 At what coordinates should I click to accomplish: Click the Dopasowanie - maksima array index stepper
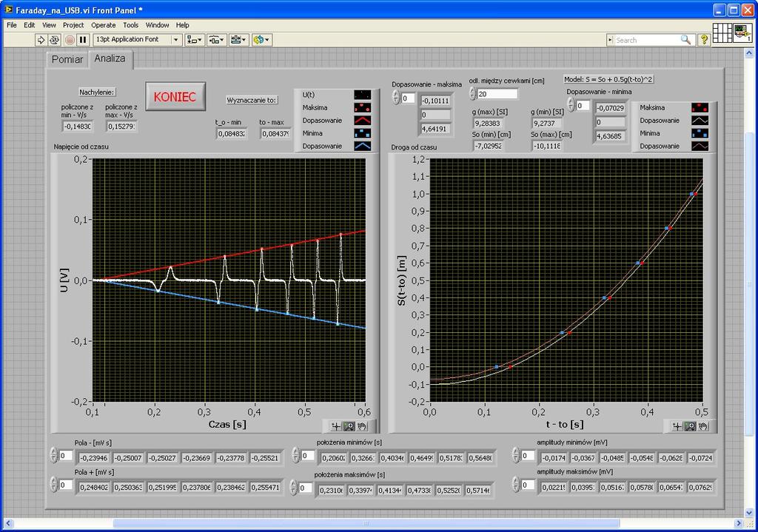tap(396, 98)
